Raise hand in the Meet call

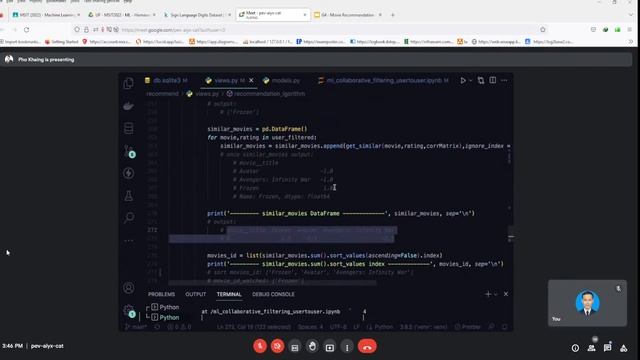coord(312,347)
